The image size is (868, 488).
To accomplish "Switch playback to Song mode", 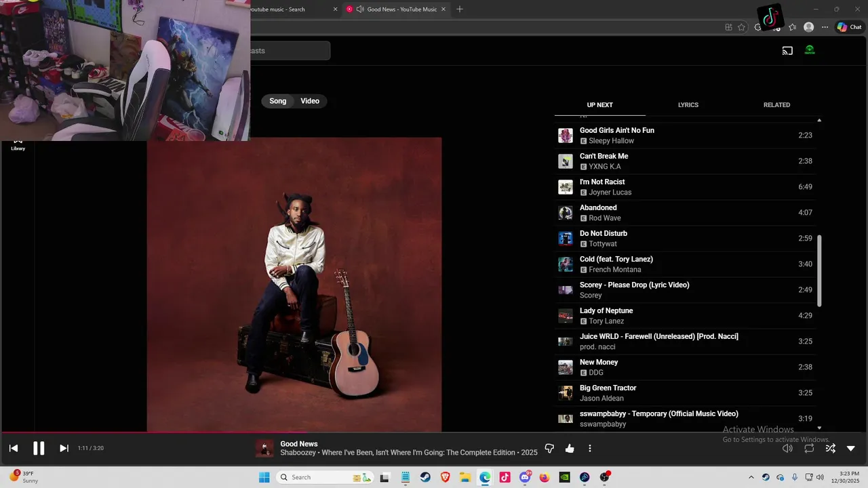I will click(278, 101).
